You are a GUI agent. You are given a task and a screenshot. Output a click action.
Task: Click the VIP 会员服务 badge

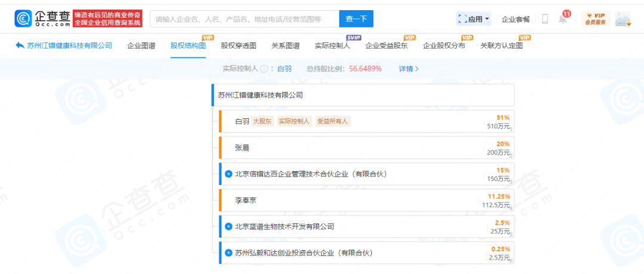pos(595,19)
